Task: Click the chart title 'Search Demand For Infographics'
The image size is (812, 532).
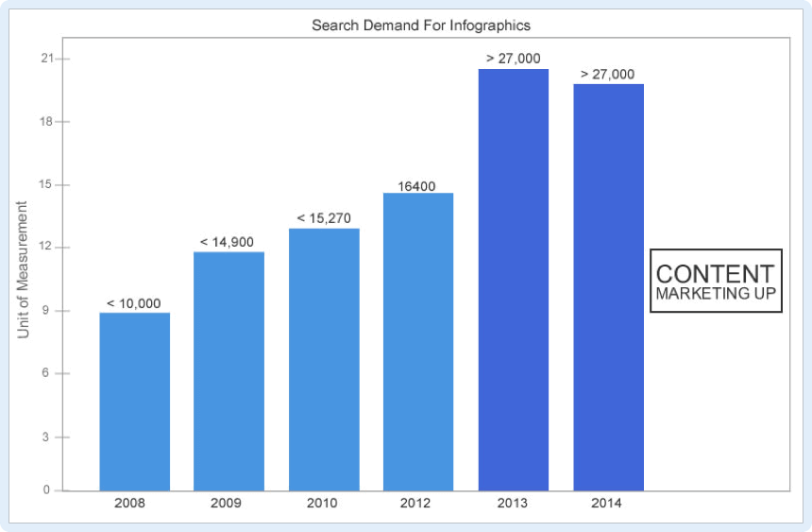Action: [x=421, y=26]
